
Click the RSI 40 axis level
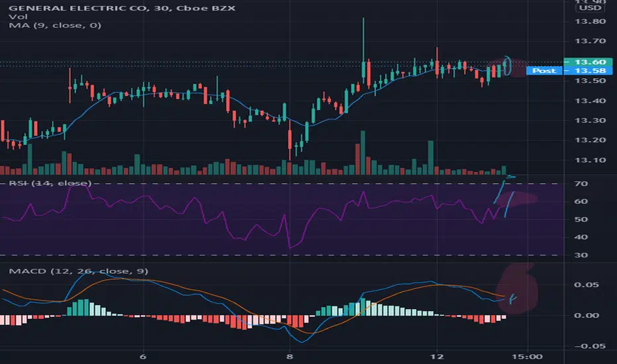coord(581,237)
